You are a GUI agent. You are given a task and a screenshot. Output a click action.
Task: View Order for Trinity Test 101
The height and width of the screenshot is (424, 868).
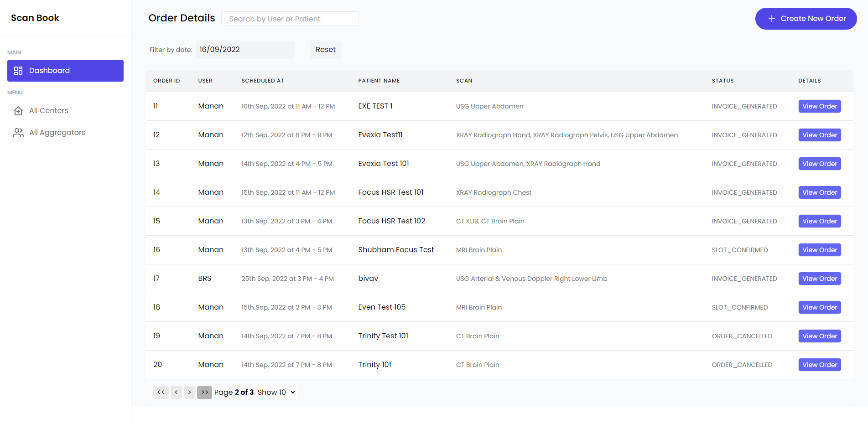coord(820,336)
